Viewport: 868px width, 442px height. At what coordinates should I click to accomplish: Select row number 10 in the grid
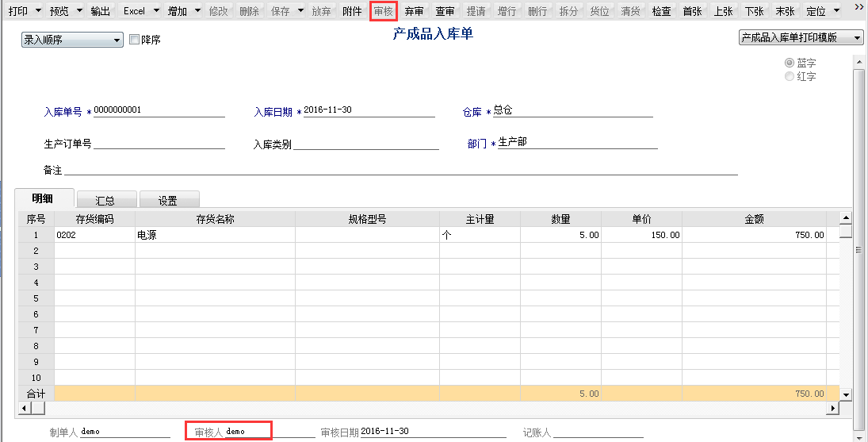(36, 378)
